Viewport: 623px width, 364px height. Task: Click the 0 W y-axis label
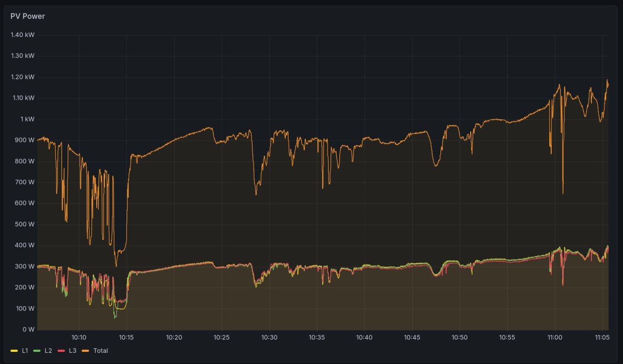point(27,329)
